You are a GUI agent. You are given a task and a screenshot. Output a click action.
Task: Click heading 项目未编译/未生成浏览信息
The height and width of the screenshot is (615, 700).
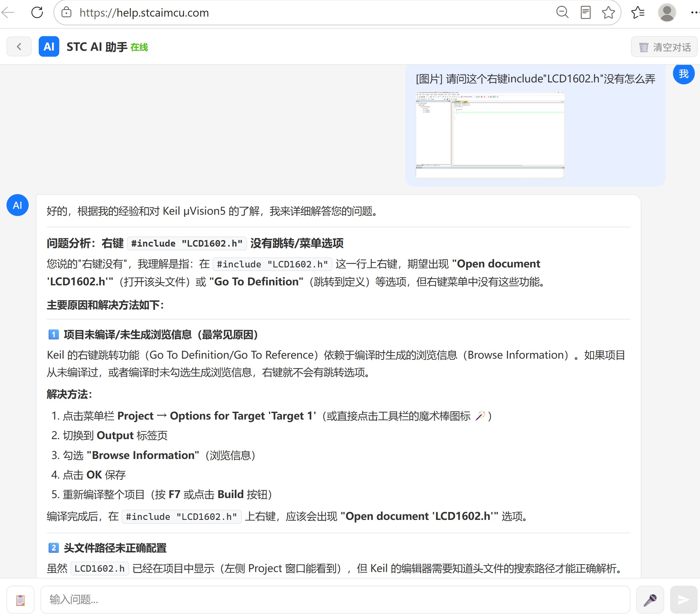pyautogui.click(x=161, y=335)
